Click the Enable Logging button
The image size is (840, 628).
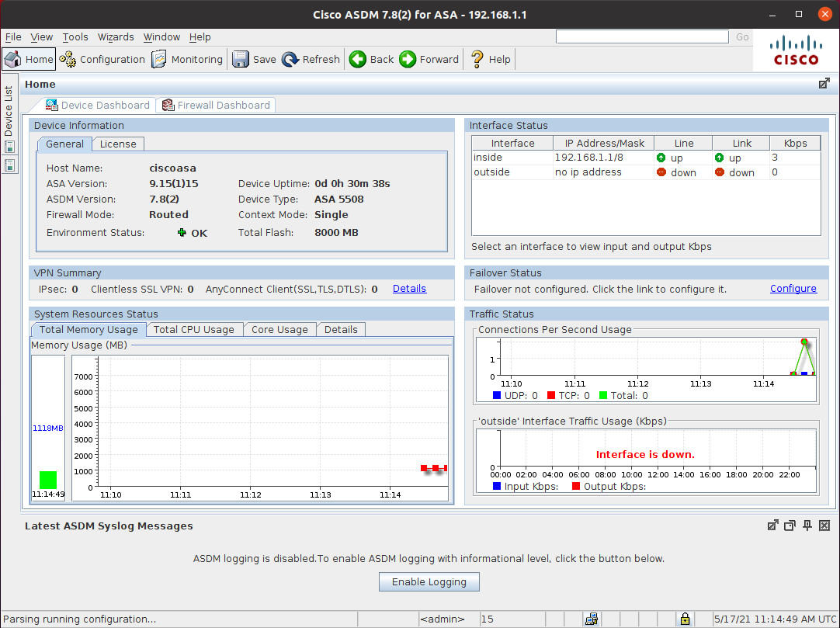click(x=429, y=582)
